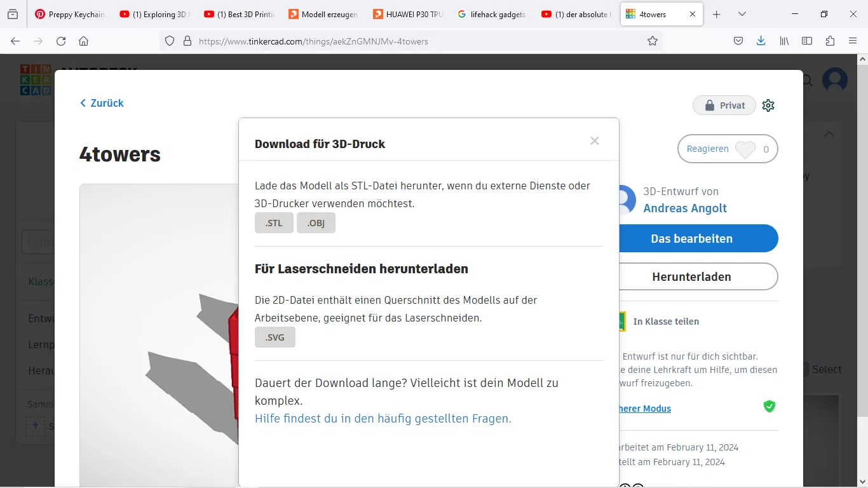Reload the current page
868x488 pixels.
point(61,41)
